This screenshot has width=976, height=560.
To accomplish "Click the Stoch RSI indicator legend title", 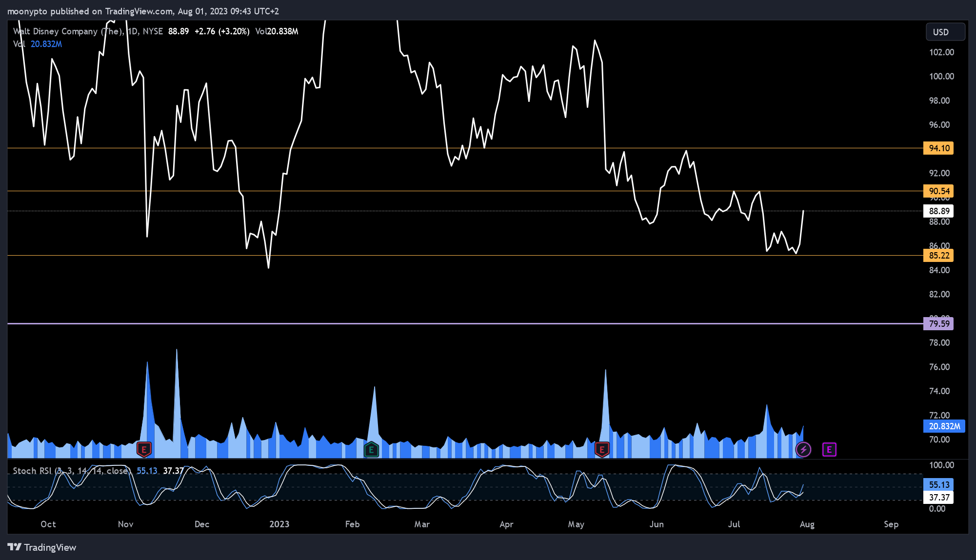I will click(x=71, y=471).
